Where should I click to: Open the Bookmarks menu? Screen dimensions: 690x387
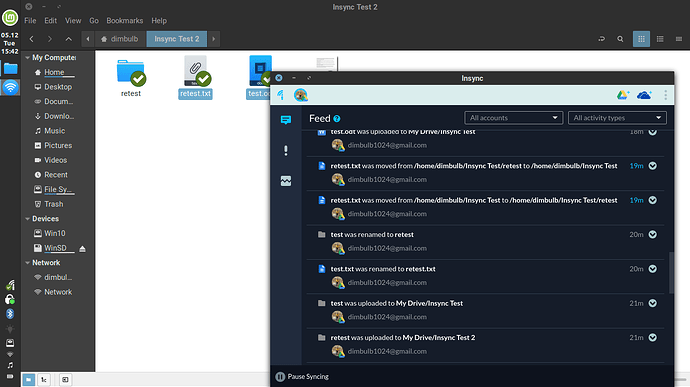[125, 21]
